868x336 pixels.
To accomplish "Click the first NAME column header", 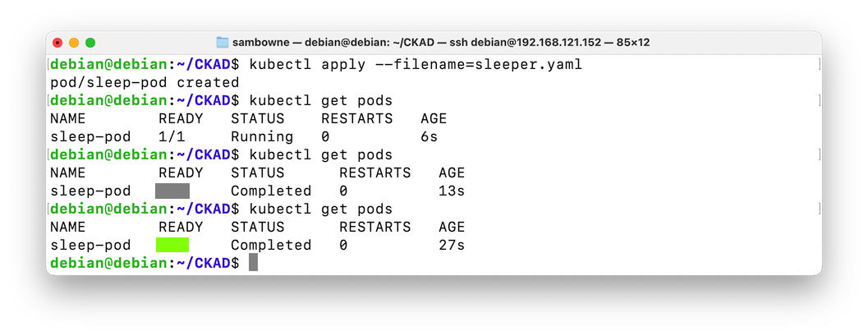I will [x=67, y=118].
